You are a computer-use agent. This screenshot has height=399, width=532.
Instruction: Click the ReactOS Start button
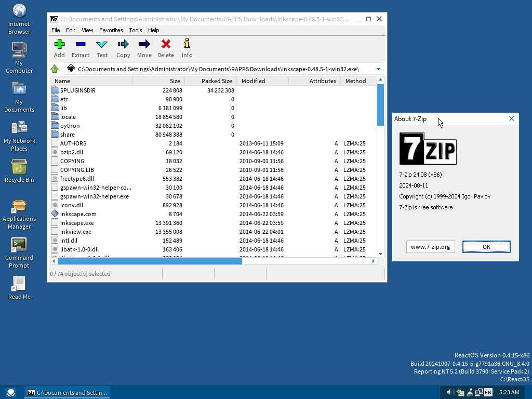click(11, 393)
